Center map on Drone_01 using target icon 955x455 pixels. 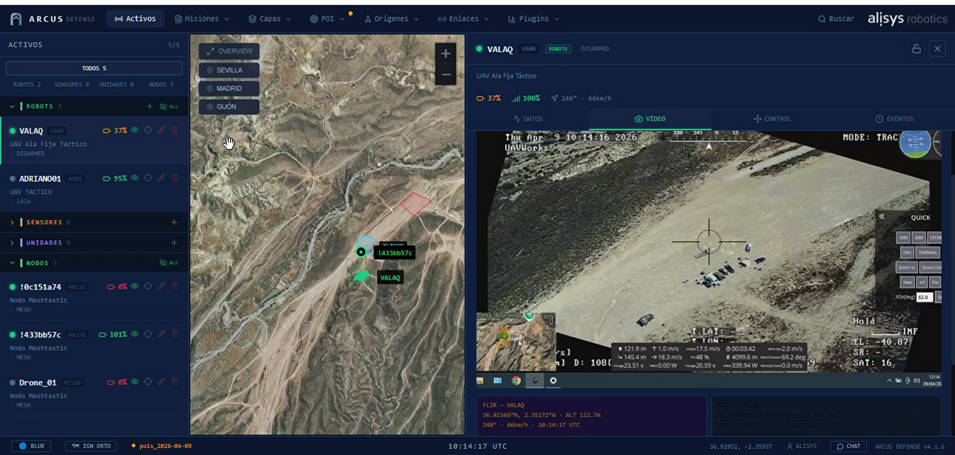pos(148,383)
